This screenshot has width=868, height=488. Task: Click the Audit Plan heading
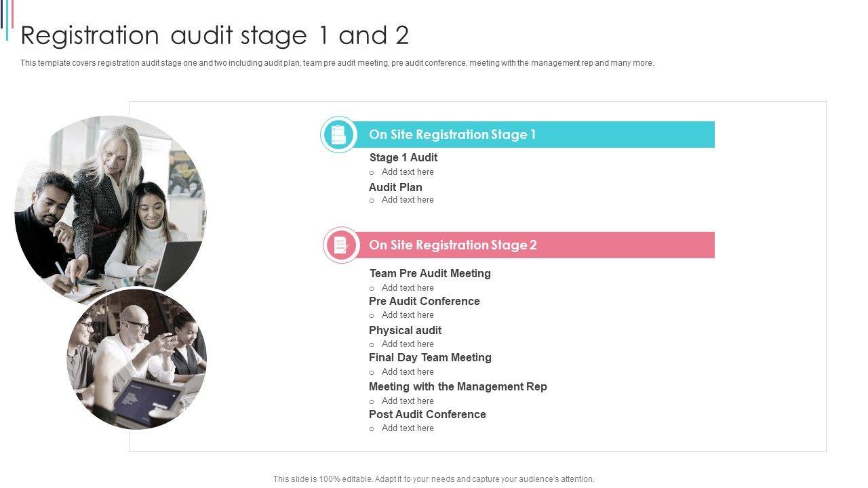tap(395, 187)
